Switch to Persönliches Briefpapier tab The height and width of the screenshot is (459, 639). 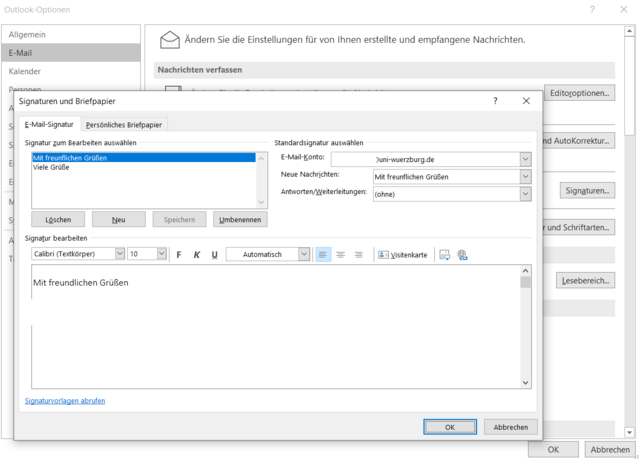[x=124, y=125]
